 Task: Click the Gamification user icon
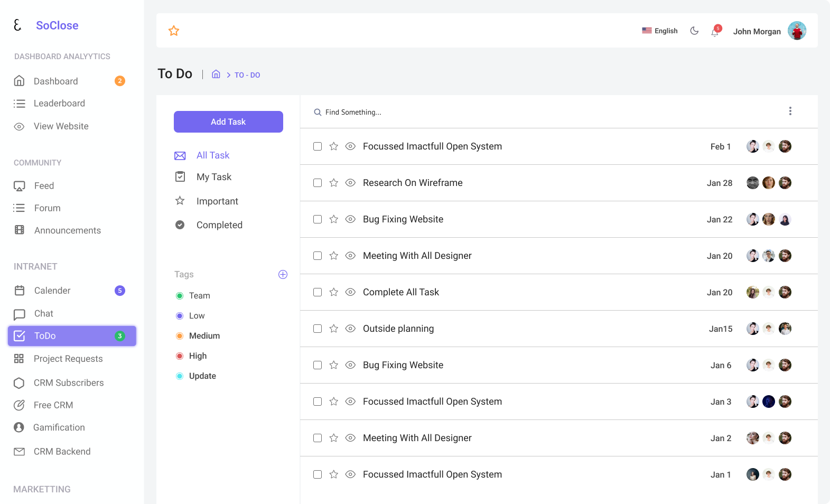19,427
